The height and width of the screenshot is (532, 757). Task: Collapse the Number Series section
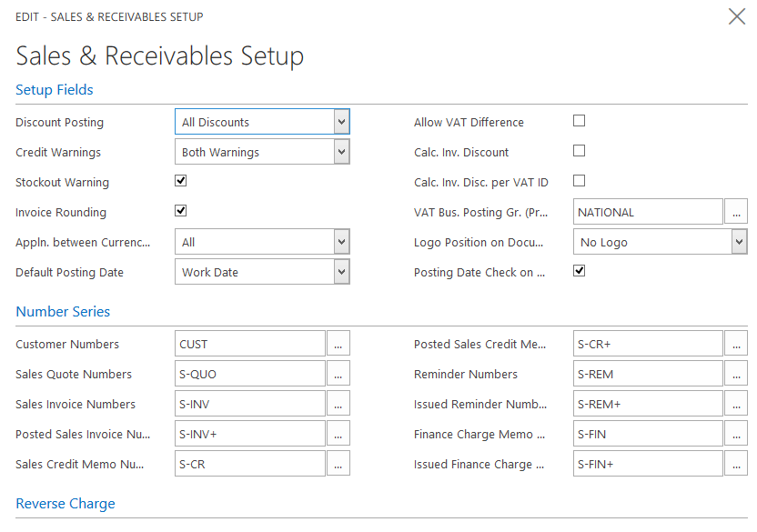point(63,312)
